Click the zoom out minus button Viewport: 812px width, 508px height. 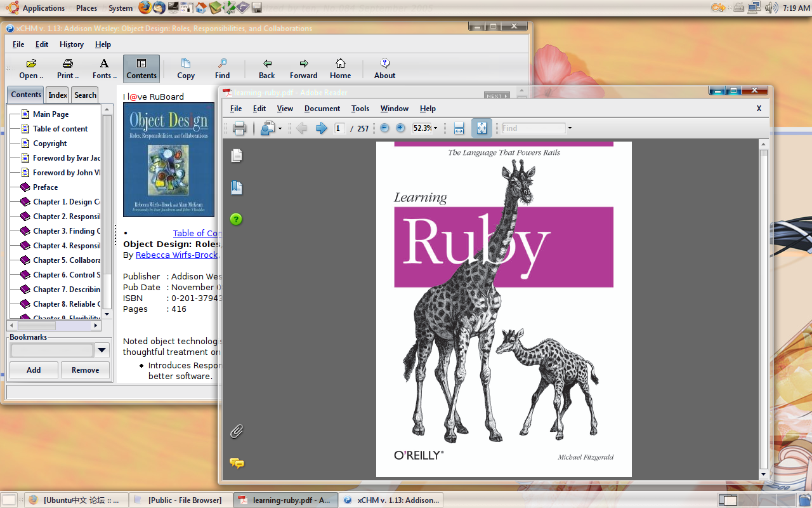click(384, 128)
